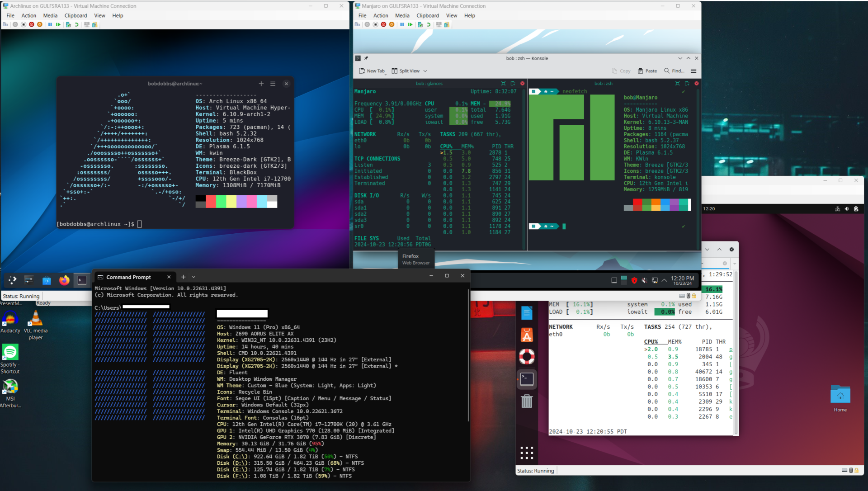868x491 pixels.
Task: Open File menu in Manjaro VM window
Action: [x=362, y=15]
